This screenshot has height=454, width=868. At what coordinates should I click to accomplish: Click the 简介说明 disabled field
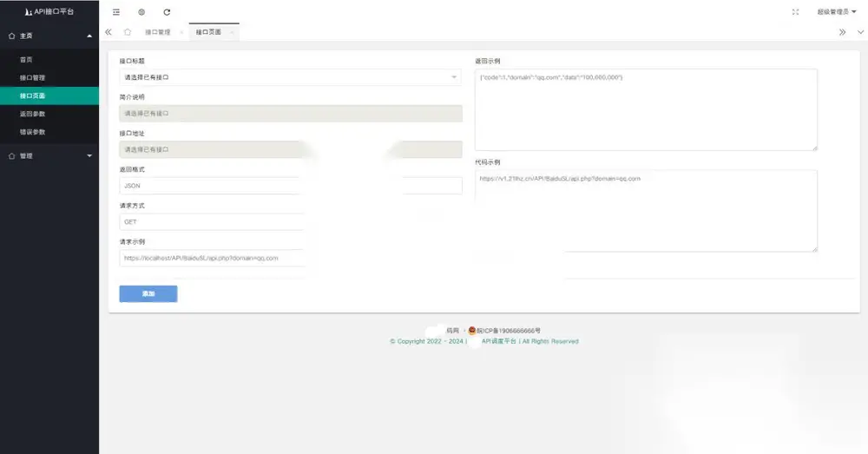[x=291, y=114]
